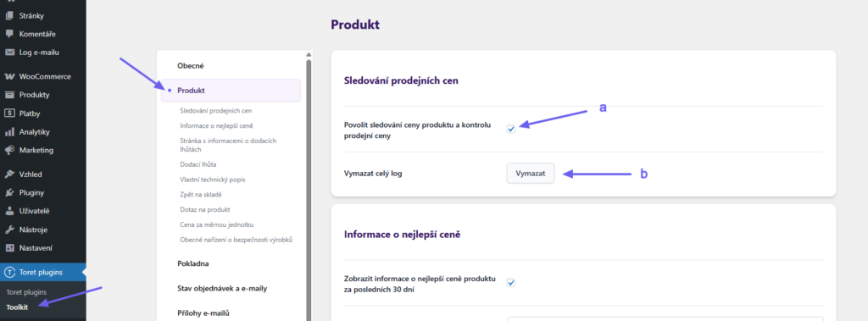Click the Marketing megaphone icon
The image size is (868, 321).
pos(8,150)
